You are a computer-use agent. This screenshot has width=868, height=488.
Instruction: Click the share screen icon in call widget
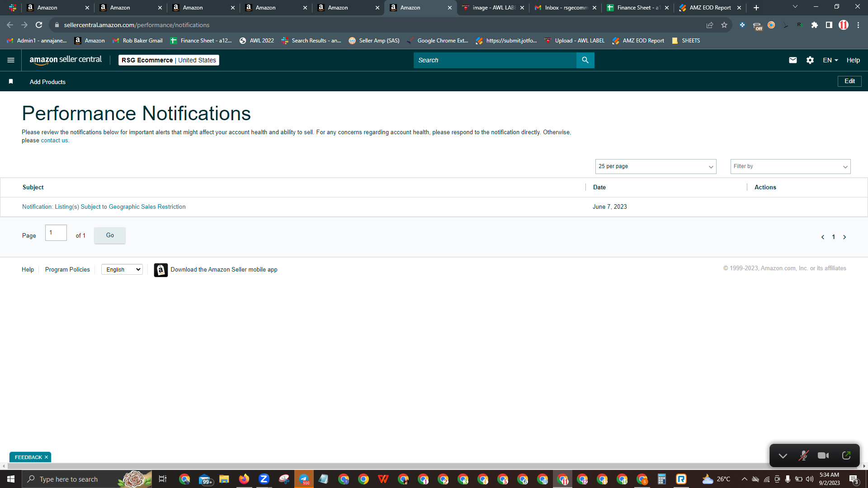click(846, 455)
